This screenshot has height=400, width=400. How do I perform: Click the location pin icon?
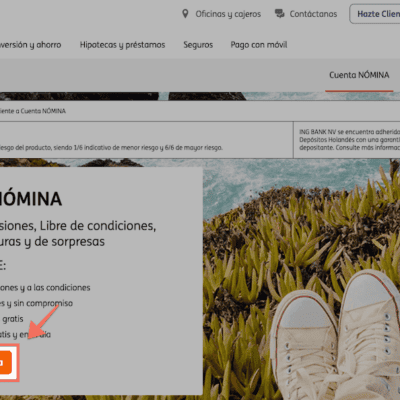(185, 14)
